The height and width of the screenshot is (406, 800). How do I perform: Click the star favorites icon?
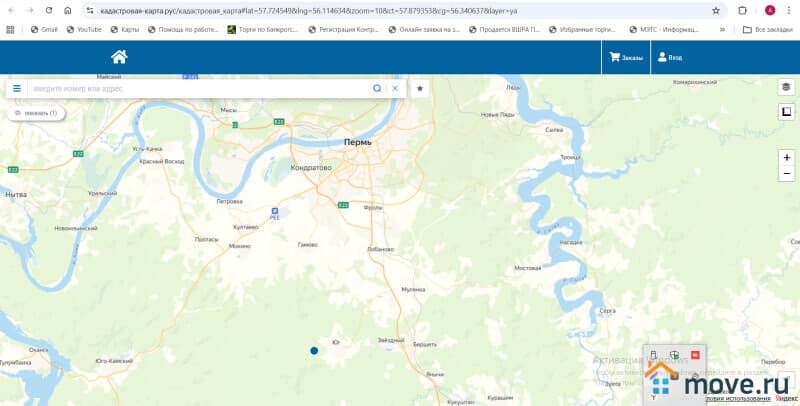coord(420,88)
